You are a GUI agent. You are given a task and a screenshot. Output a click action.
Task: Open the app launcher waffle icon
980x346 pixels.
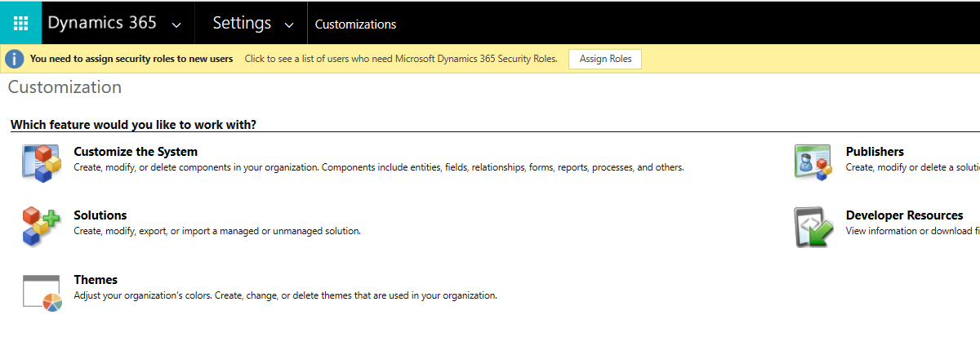[20, 23]
